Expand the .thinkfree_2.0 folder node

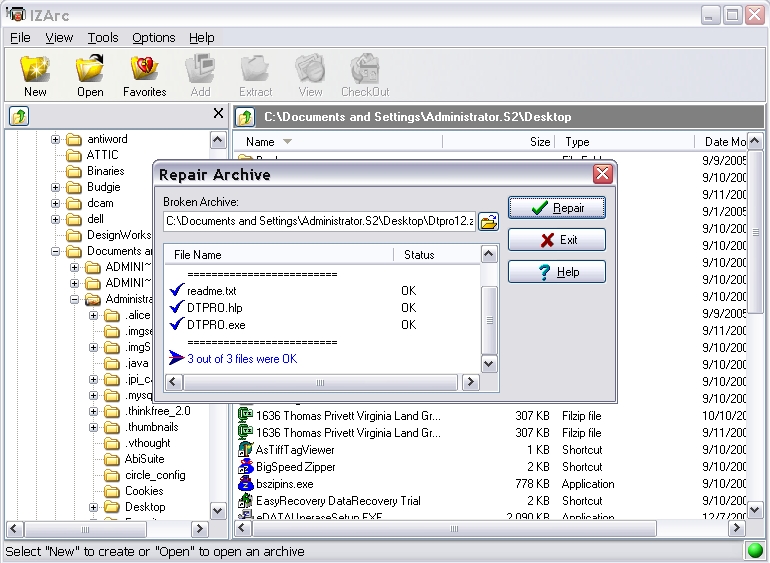93,411
